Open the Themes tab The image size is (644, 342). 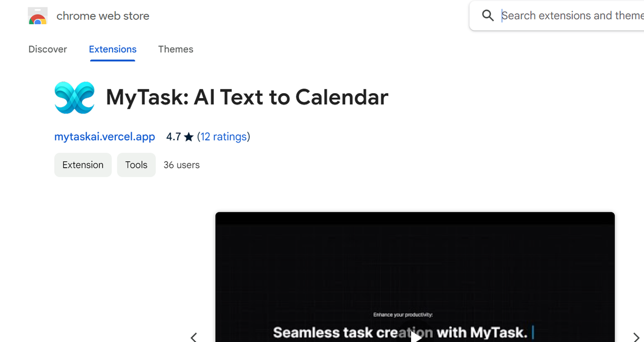175,49
